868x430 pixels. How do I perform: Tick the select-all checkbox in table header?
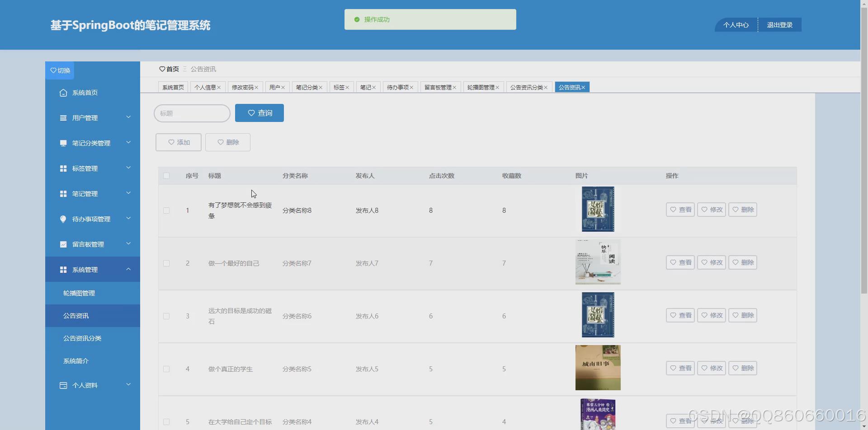(x=166, y=176)
